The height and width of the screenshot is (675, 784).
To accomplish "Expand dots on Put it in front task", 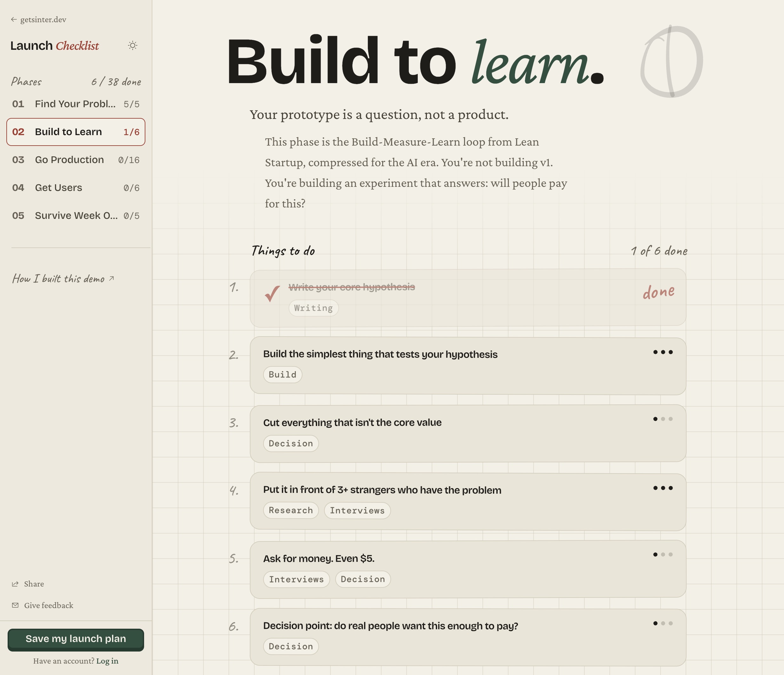I will [x=663, y=488].
